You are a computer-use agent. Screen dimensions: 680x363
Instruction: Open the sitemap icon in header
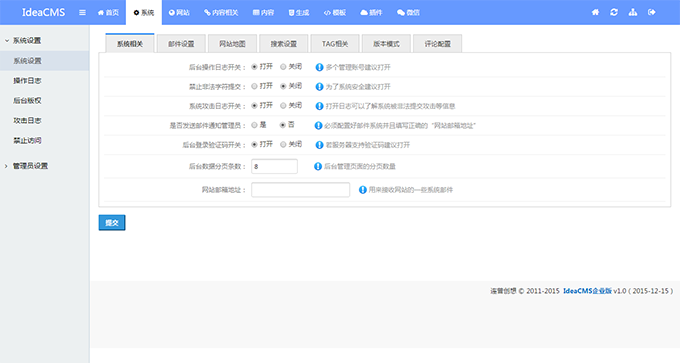tap(633, 12)
